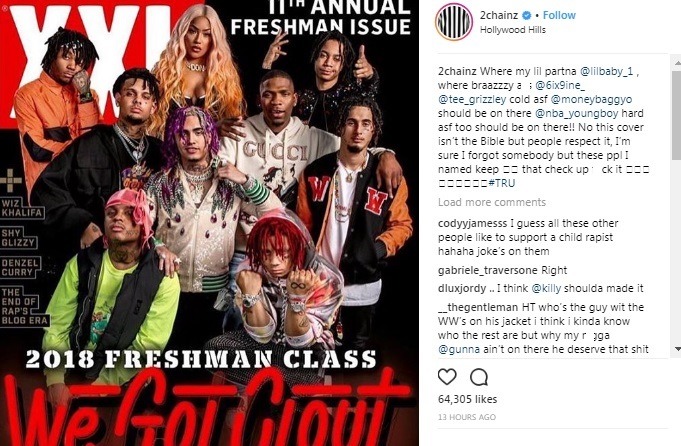
Task: Open the comment speech bubble icon
Action: pyautogui.click(x=479, y=377)
